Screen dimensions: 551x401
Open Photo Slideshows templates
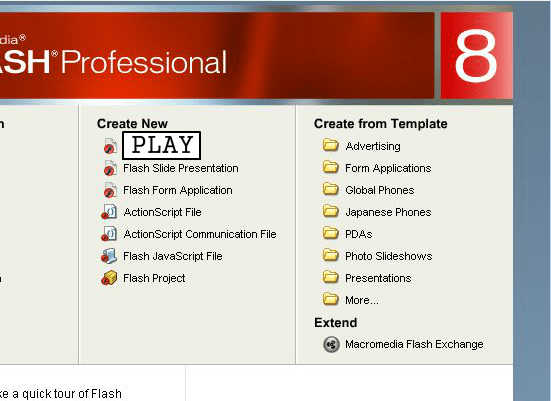pos(388,256)
